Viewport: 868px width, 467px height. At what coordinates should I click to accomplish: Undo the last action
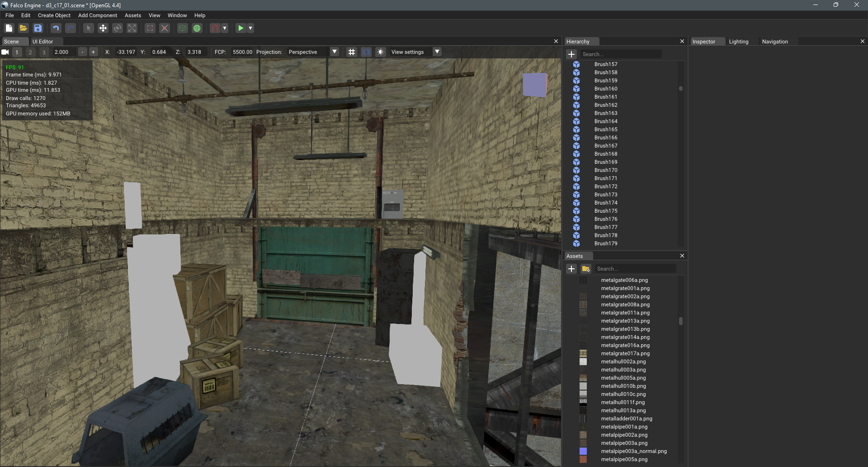click(56, 28)
